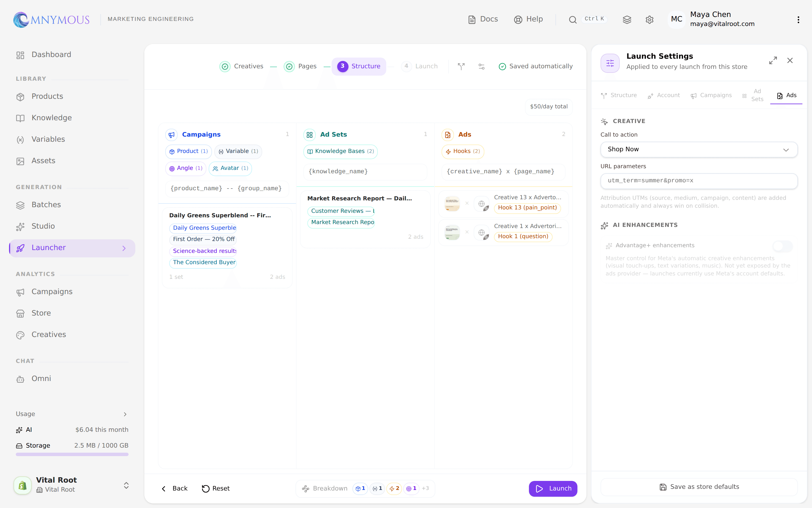The width and height of the screenshot is (812, 508).
Task: Open the three-dot account menu
Action: click(x=798, y=20)
